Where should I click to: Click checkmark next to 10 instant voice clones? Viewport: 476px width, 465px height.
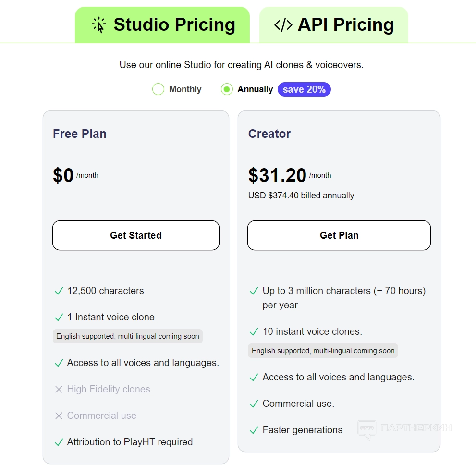tap(254, 332)
